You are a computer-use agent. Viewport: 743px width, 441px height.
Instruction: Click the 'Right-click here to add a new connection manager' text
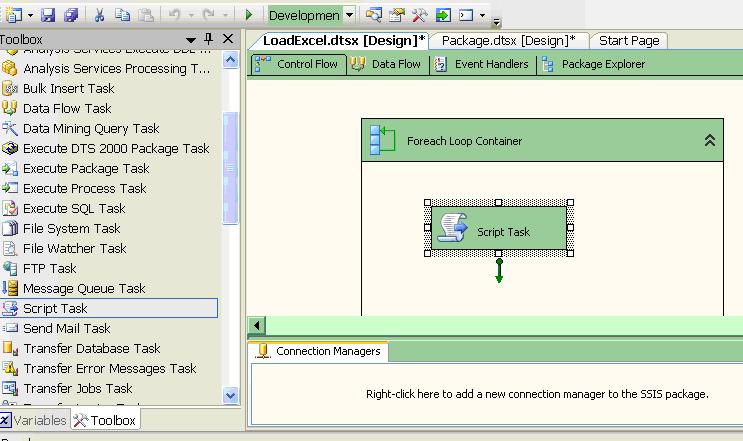(x=537, y=394)
